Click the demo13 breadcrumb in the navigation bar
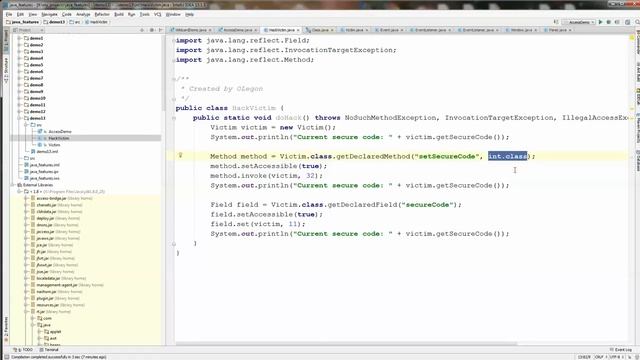This screenshot has height=360, width=640. [x=54, y=22]
